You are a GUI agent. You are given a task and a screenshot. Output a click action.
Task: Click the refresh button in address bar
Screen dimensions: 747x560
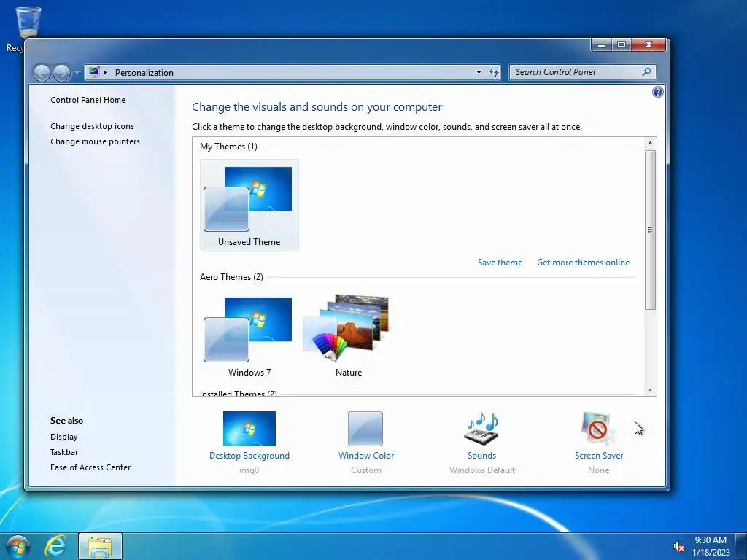pyautogui.click(x=494, y=72)
